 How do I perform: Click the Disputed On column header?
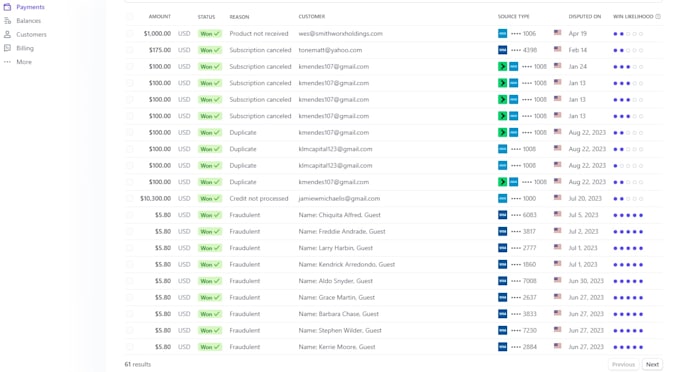tap(585, 16)
